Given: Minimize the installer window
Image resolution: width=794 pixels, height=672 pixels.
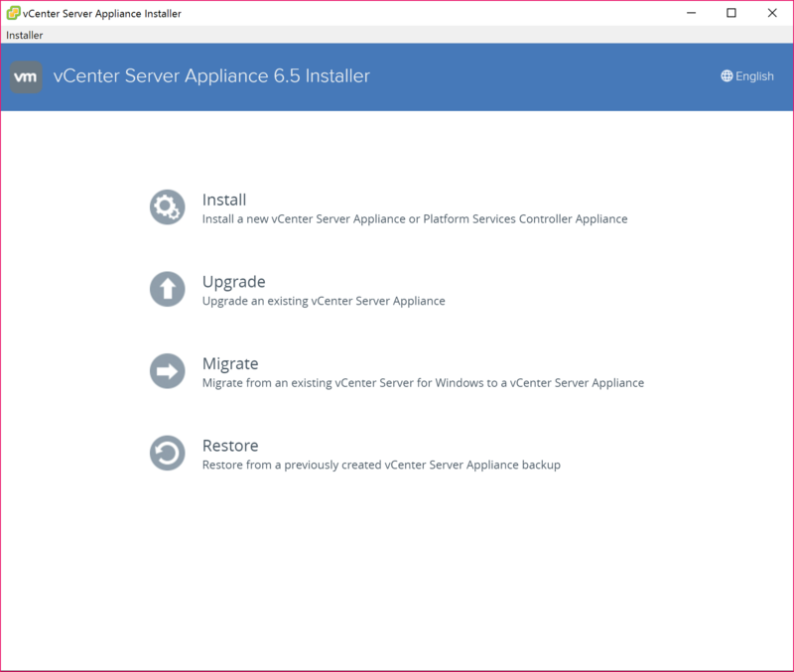Looking at the screenshot, I should click(x=691, y=13).
